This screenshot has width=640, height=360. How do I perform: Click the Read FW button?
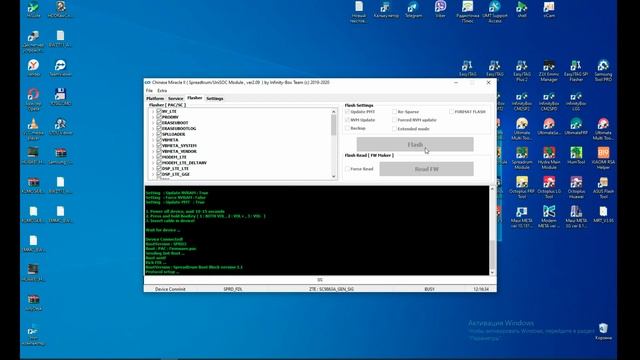point(427,169)
